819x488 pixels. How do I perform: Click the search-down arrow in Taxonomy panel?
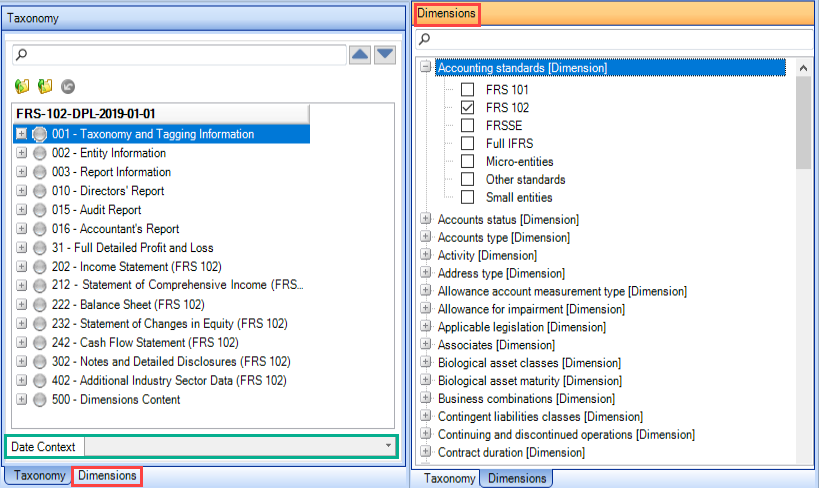385,54
